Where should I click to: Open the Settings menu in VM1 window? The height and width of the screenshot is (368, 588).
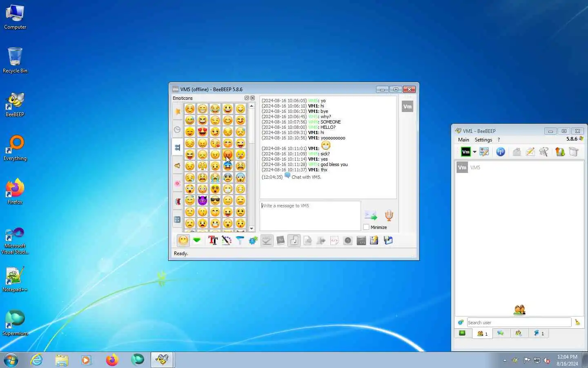[x=483, y=140]
